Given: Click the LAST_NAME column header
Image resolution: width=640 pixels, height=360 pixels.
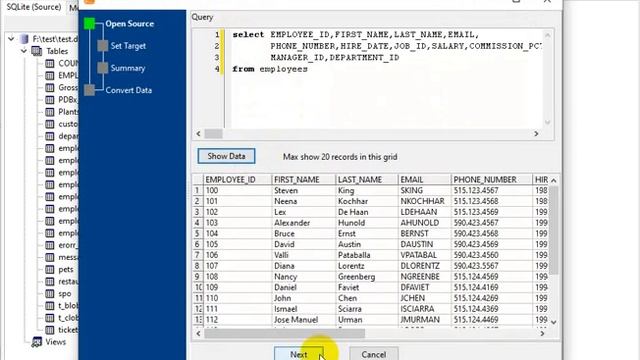Looking at the screenshot, I should [367, 180].
